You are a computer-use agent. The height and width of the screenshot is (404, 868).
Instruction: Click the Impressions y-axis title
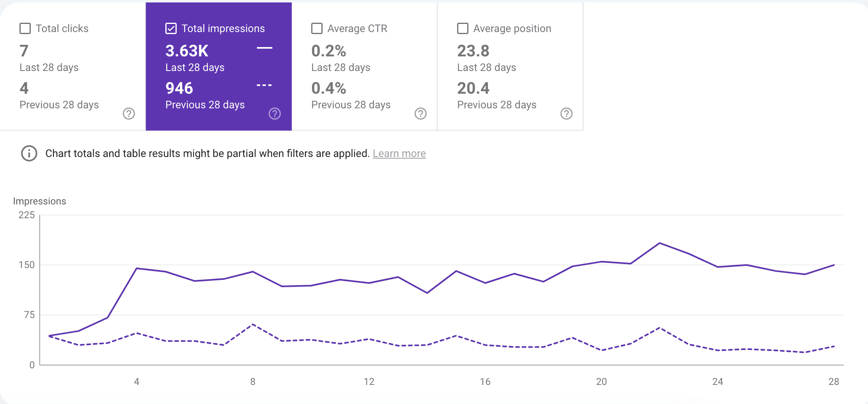39,201
